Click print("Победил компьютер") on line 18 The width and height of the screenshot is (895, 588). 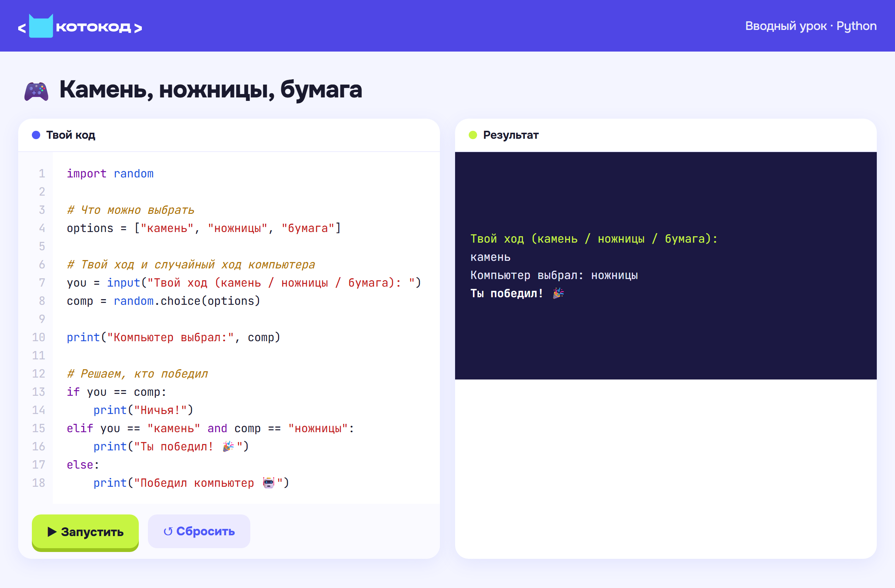click(191, 483)
